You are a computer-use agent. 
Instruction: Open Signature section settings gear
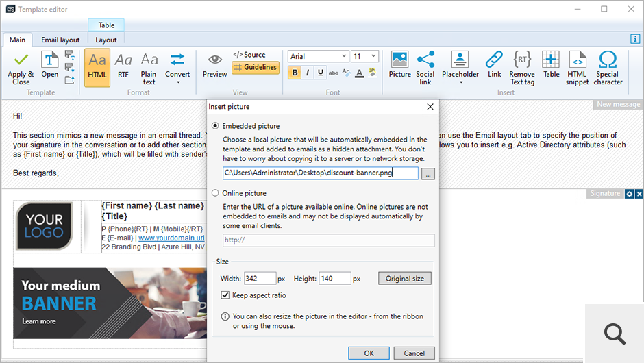629,193
